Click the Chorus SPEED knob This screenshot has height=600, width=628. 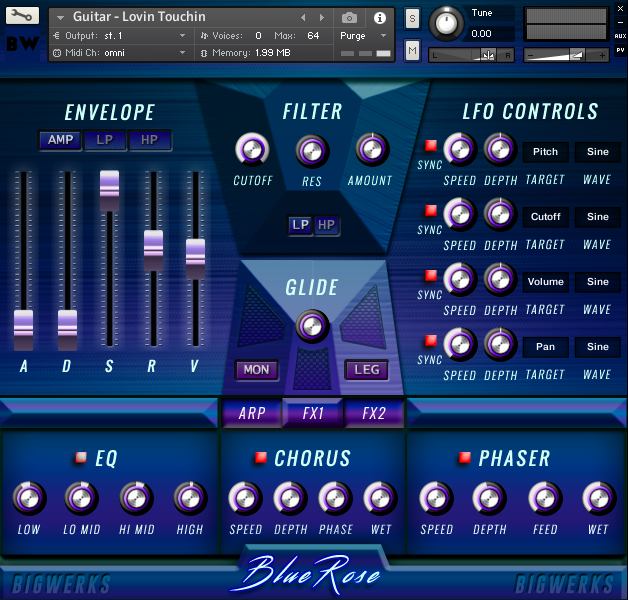pos(245,499)
